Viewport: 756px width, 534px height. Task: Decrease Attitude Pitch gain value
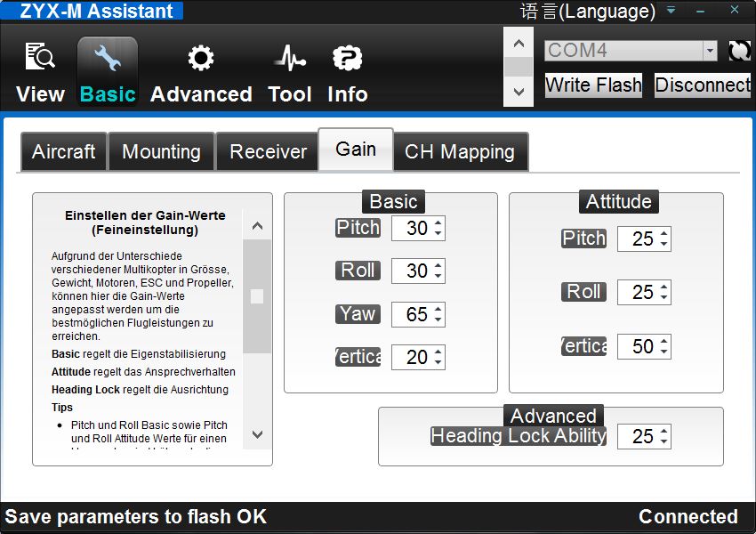(664, 244)
